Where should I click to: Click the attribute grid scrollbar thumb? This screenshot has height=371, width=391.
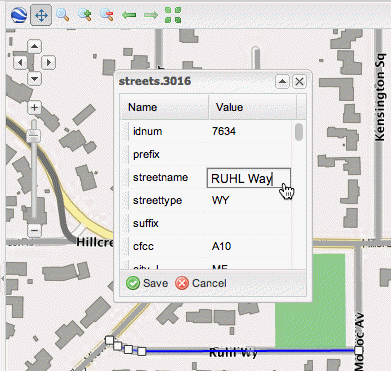click(299, 132)
